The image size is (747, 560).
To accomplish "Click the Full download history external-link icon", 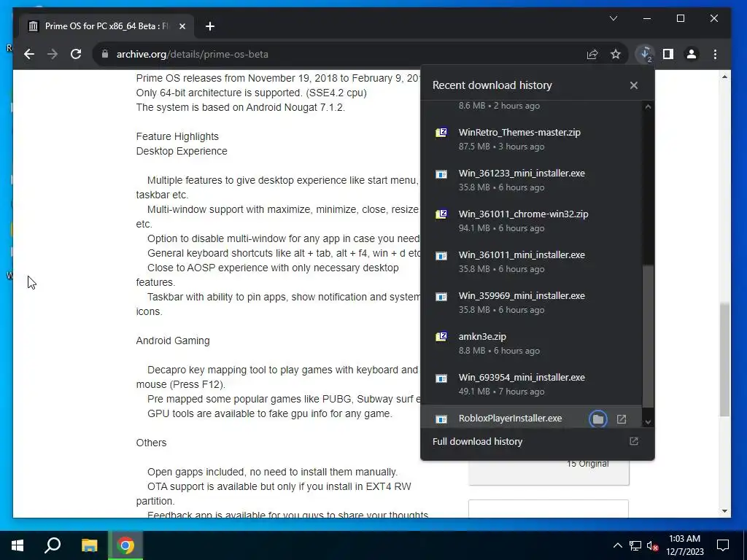I will (634, 441).
